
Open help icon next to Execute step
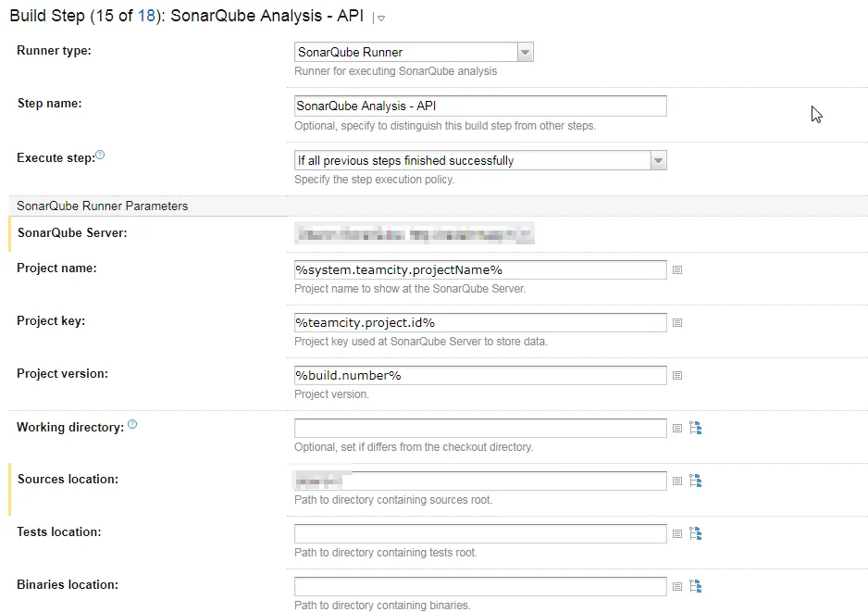[100, 155]
